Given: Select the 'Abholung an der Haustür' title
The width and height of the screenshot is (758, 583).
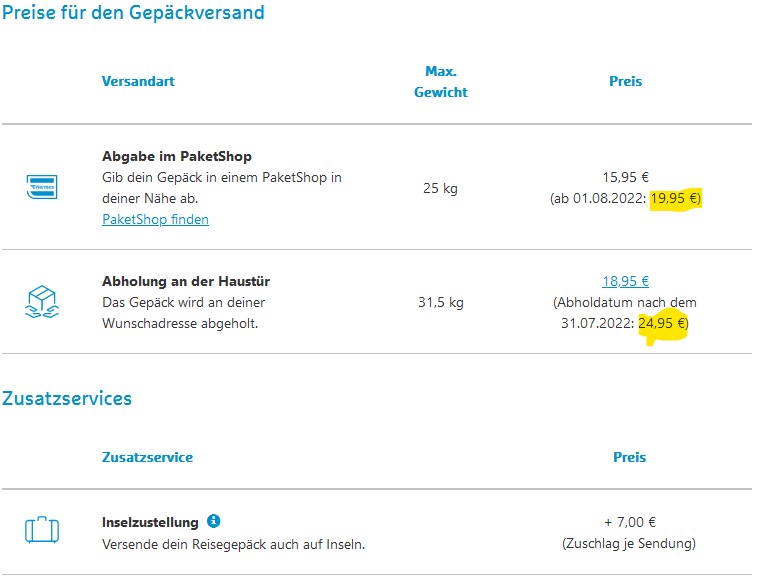Looking at the screenshot, I should (x=186, y=281).
